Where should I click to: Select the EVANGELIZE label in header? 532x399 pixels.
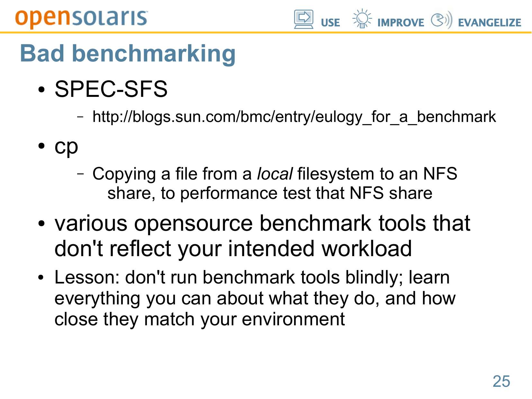[489, 23]
